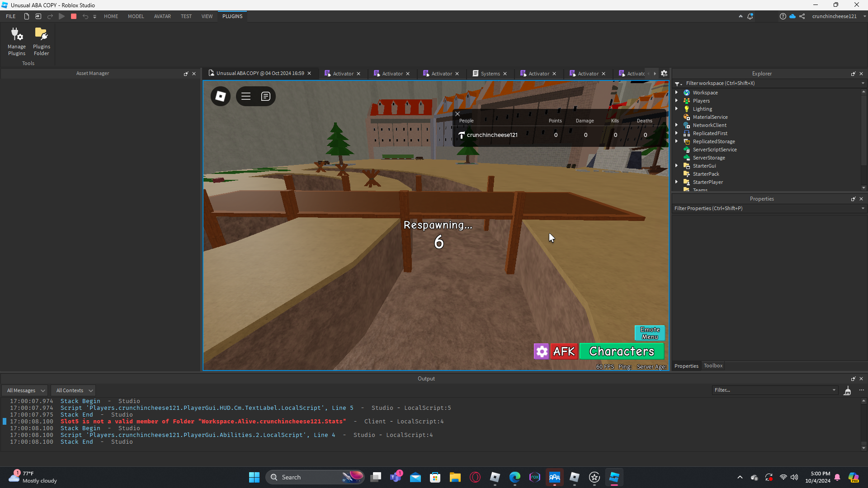Viewport: 868px width, 488px height.
Task: Close the Asset Manager panel
Action: pyautogui.click(x=194, y=74)
